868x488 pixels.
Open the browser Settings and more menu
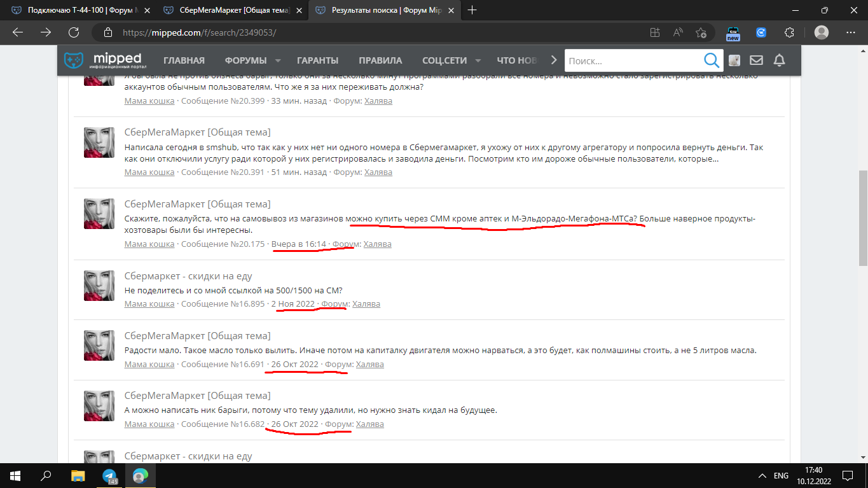[x=851, y=32]
